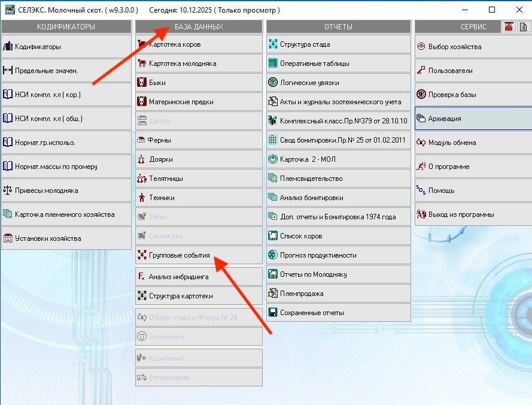This screenshot has height=405, width=532.
Task: Click the Структура стада icon
Action: coord(273,44)
